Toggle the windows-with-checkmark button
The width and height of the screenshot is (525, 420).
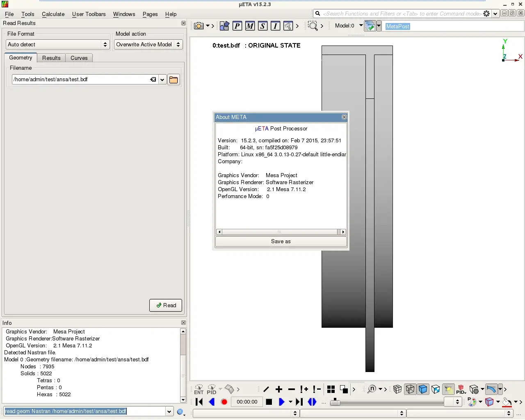[x=370, y=26]
